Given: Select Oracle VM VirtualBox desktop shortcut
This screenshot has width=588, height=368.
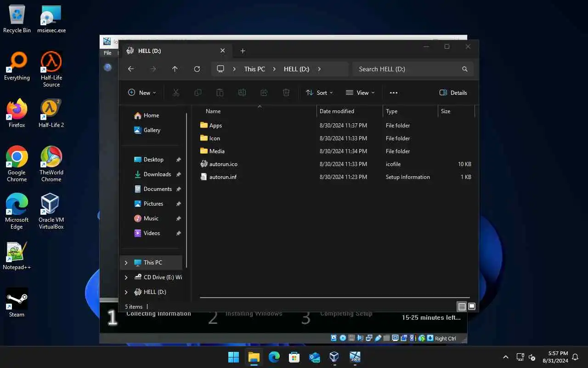Looking at the screenshot, I should [x=51, y=211].
